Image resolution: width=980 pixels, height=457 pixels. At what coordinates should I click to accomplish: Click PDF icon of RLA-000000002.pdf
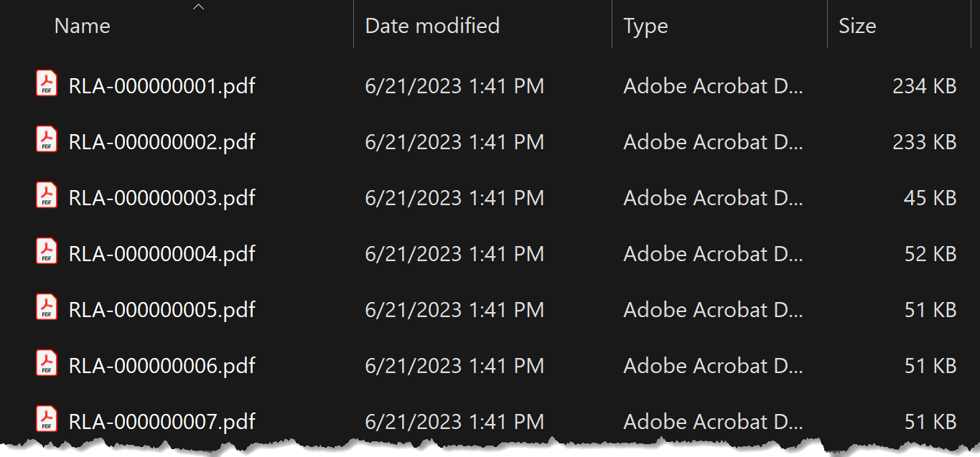click(47, 139)
